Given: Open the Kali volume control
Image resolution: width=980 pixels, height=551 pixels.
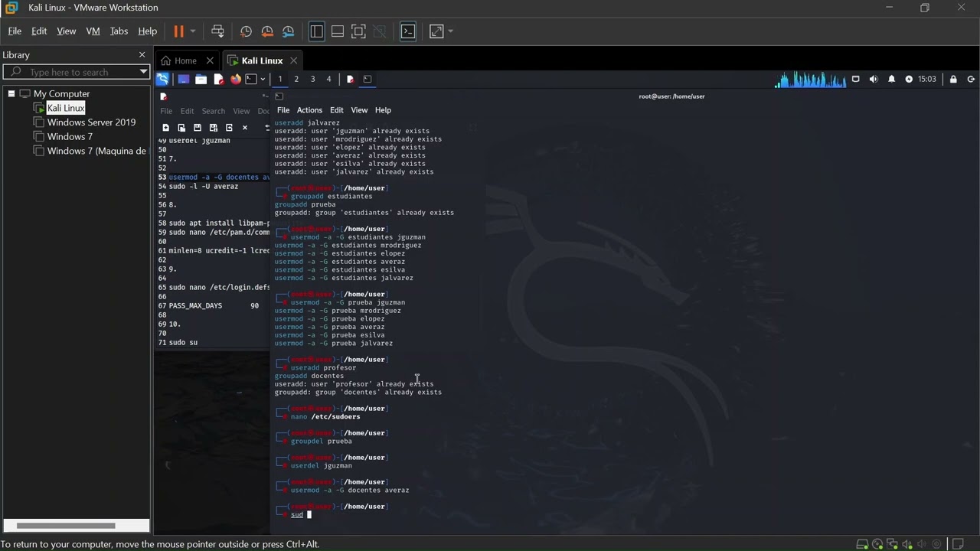Looking at the screenshot, I should [x=874, y=79].
